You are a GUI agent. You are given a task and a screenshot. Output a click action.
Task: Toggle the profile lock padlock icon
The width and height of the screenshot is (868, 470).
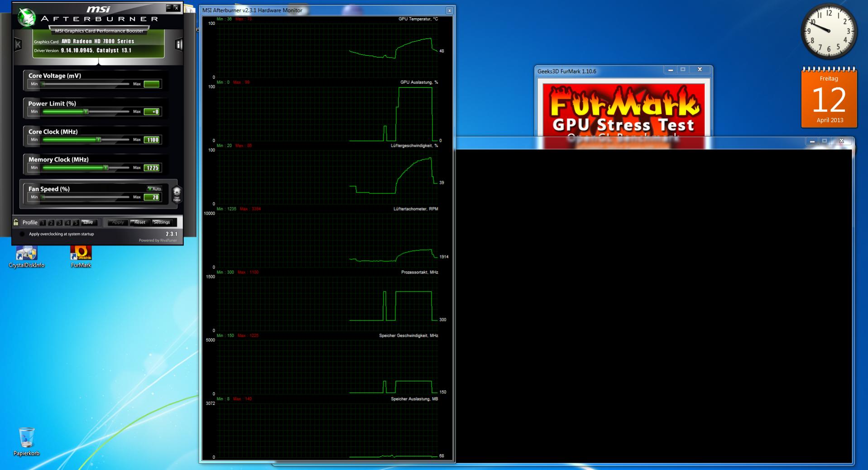(x=16, y=222)
